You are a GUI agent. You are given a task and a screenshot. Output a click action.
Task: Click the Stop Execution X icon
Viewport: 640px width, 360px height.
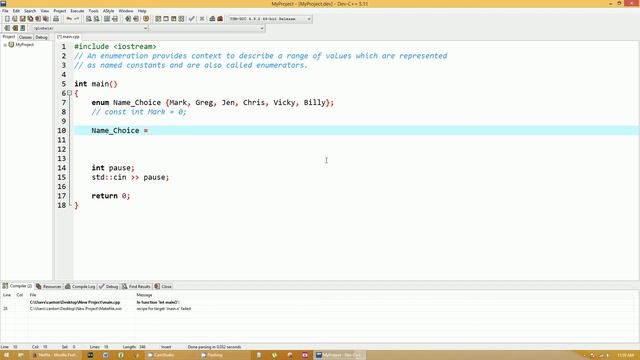[x=202, y=19]
